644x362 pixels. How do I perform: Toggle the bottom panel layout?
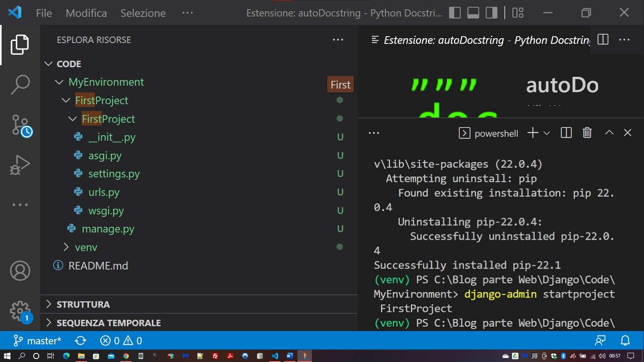pyautogui.click(x=473, y=13)
